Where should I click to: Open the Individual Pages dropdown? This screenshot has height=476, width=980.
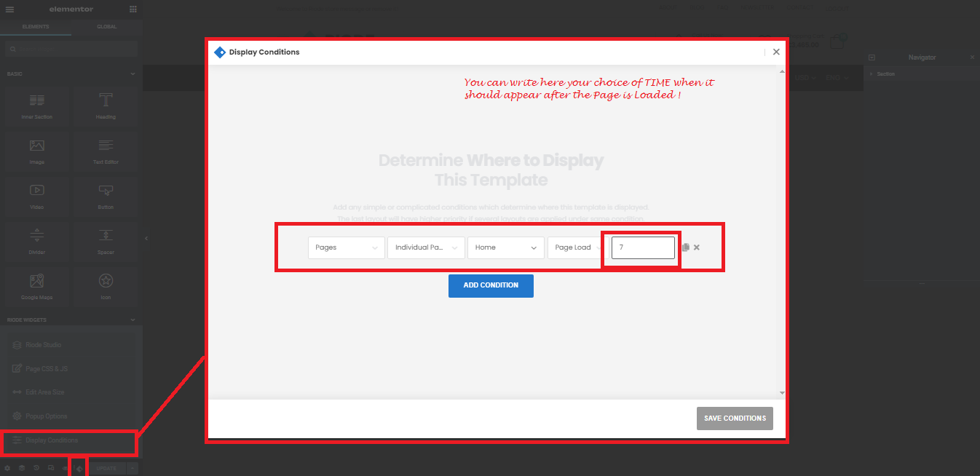[427, 247]
